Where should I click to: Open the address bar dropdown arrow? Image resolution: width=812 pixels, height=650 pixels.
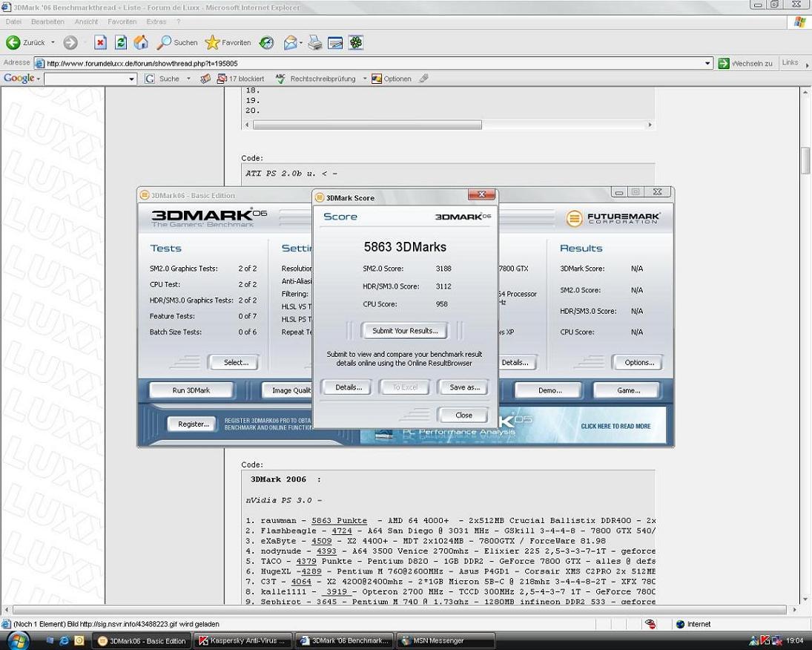coord(707,63)
